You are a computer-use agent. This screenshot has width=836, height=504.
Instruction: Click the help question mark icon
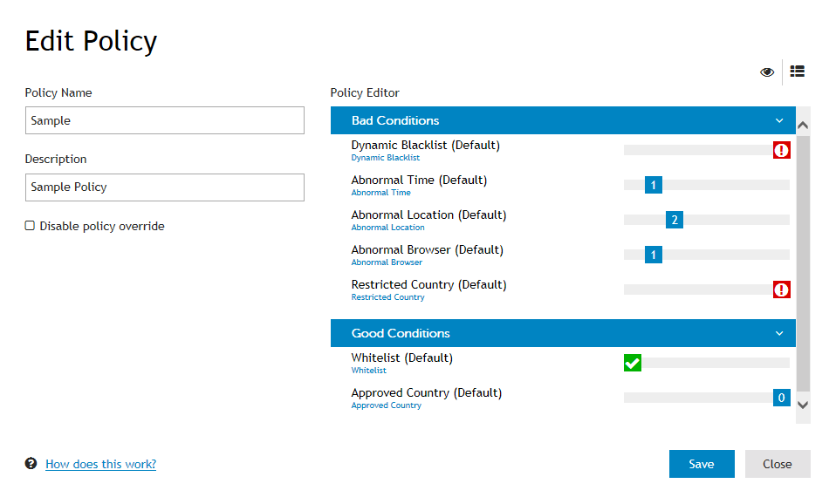click(31, 464)
